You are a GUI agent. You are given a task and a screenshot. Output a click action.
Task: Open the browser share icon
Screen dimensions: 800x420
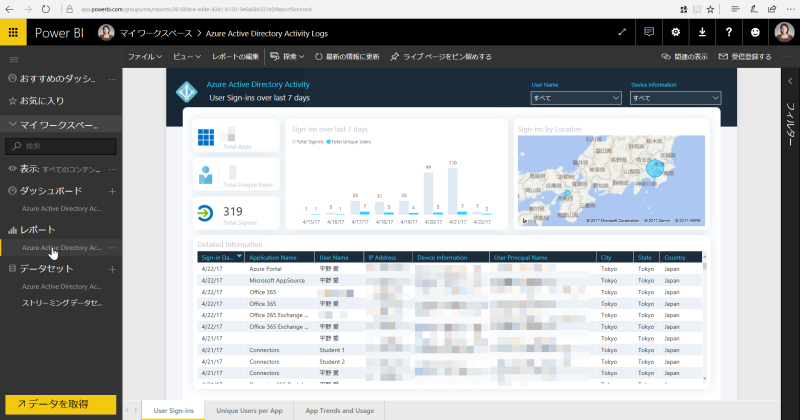coord(772,9)
